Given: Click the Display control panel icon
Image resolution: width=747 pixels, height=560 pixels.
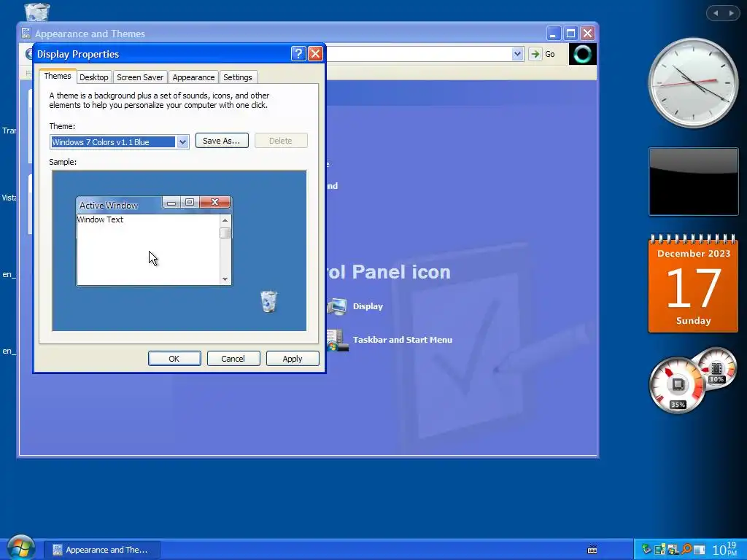Looking at the screenshot, I should pyautogui.click(x=337, y=306).
